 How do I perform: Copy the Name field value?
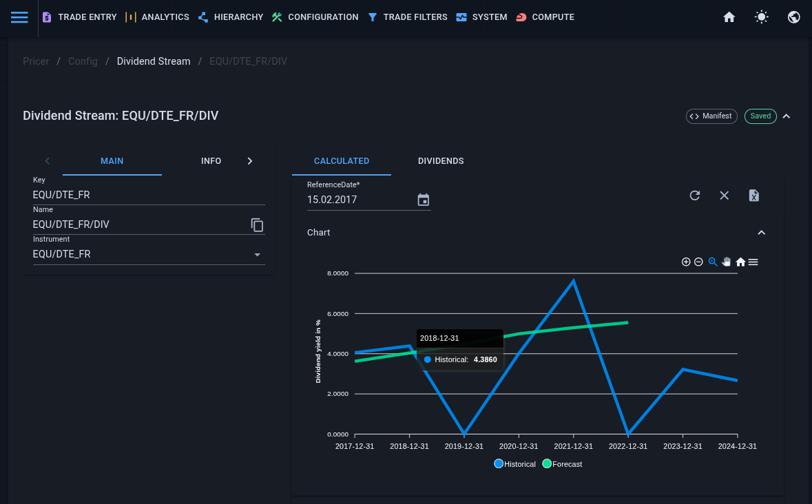258,224
